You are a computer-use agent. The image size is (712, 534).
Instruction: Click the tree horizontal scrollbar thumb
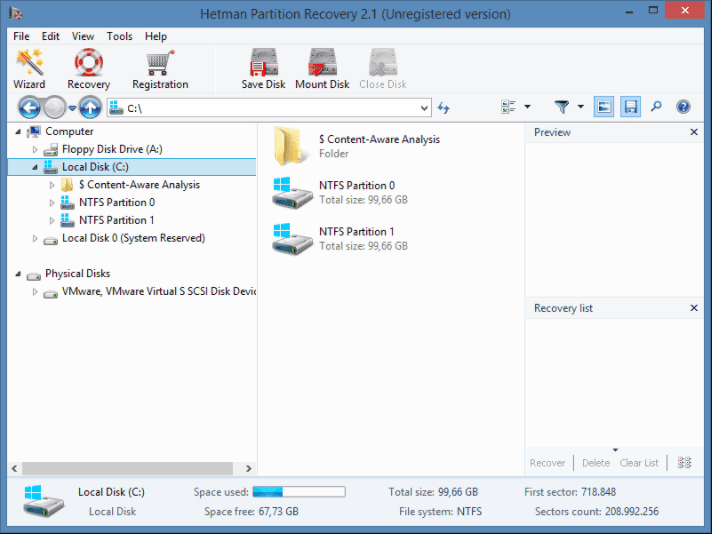click(127, 468)
